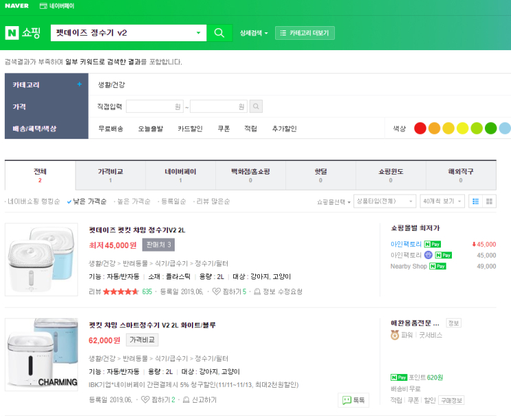Click the green search magnifier button
Image resolution: width=511 pixels, height=420 pixels.
tap(219, 33)
